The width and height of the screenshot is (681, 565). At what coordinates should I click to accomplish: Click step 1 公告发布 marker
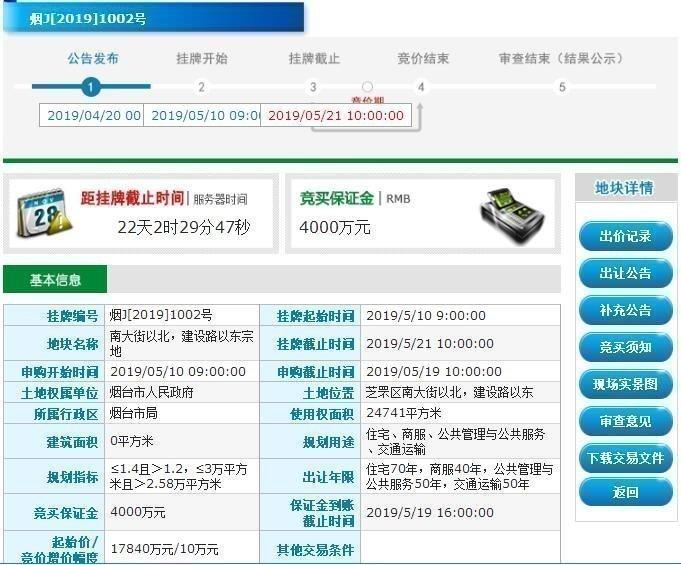pos(90,87)
